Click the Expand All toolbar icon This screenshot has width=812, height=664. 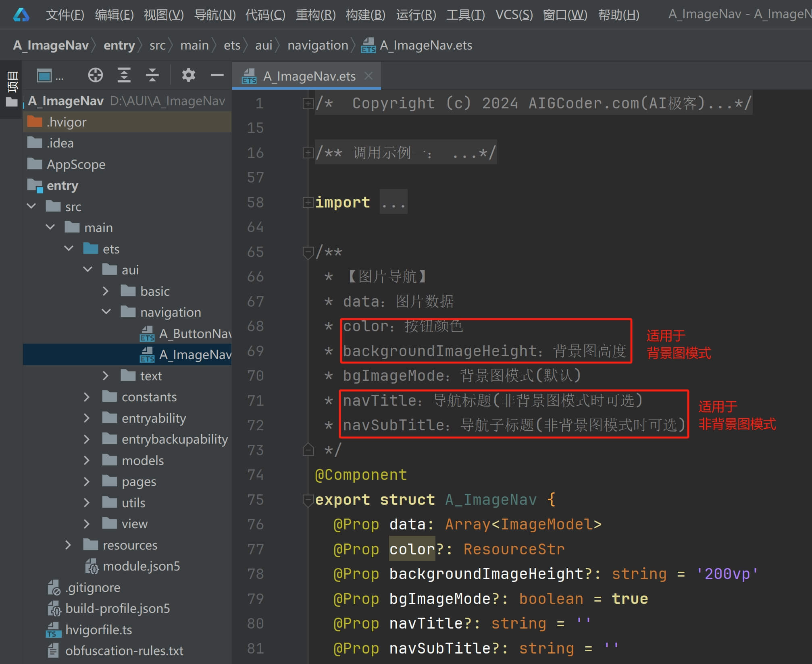click(124, 75)
